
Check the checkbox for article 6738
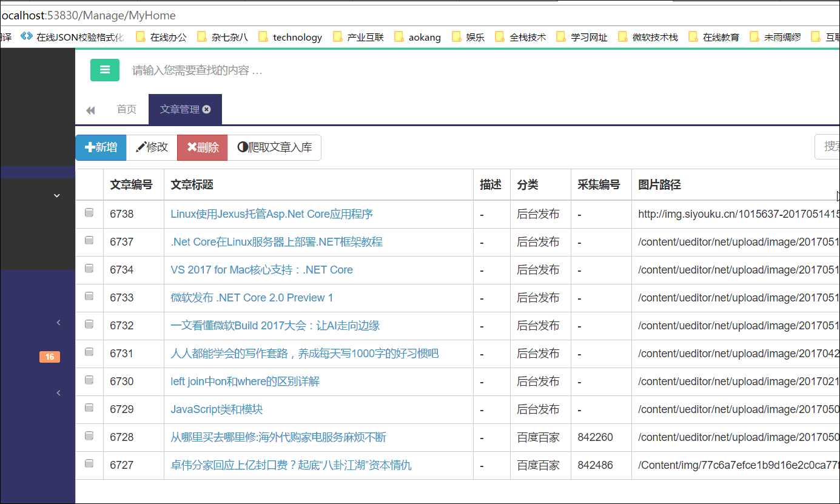pos(89,212)
